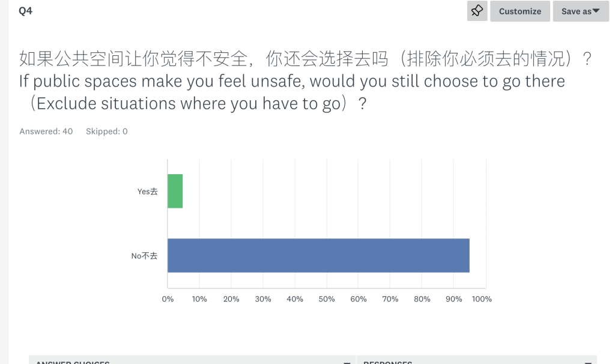Image resolution: width=615 pixels, height=364 pixels.
Task: Click the Skipped: 0 text
Action: coord(107,132)
